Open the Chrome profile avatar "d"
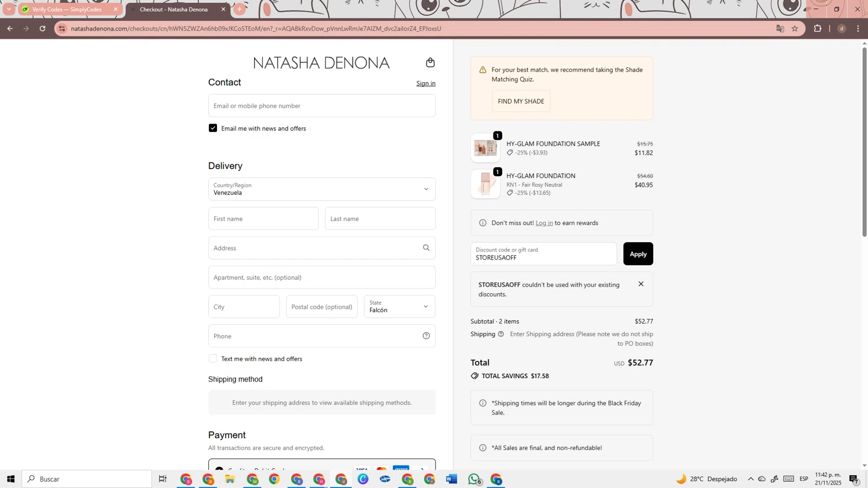Screen dimensions: 868x488 coord(842,28)
